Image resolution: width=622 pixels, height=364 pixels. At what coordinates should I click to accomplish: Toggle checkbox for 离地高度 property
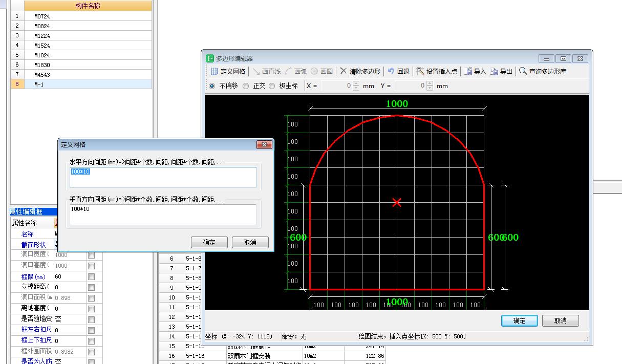91,308
